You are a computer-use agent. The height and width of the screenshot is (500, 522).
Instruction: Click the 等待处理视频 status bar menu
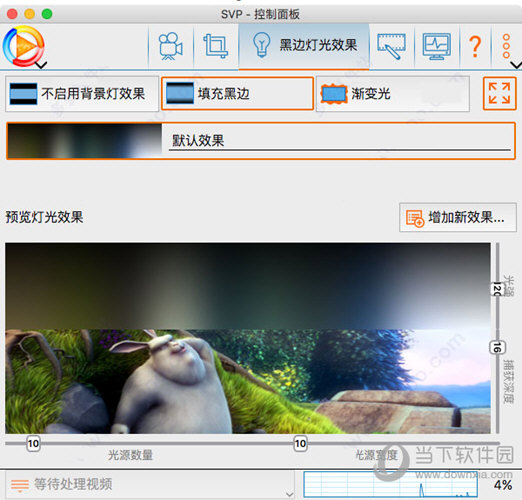tap(147, 484)
